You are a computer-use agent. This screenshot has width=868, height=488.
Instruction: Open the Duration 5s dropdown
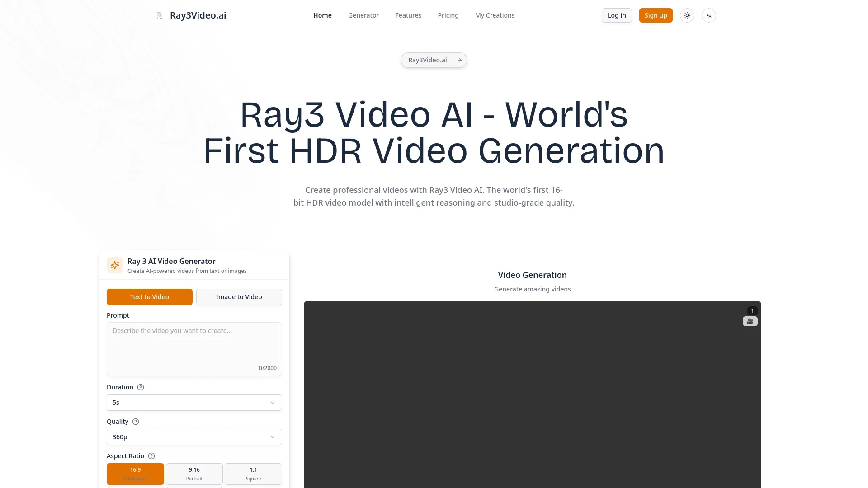pyautogui.click(x=194, y=402)
